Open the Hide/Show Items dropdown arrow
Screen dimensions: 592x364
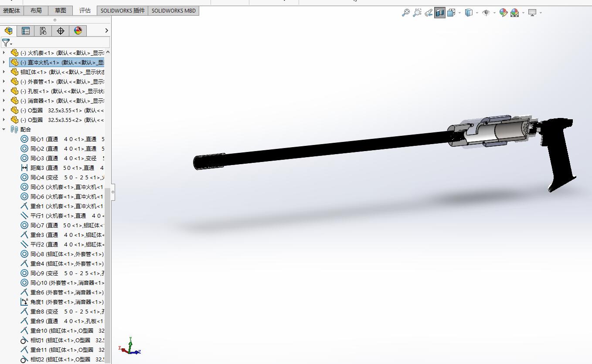click(x=494, y=13)
